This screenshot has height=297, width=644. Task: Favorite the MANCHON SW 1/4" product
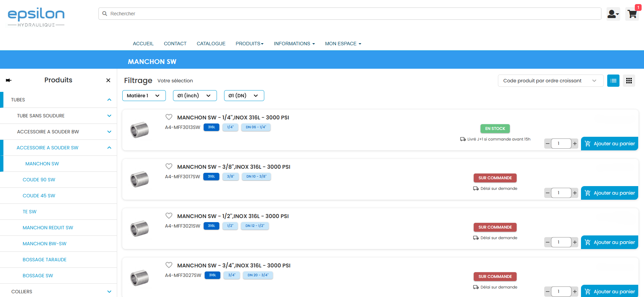[169, 117]
